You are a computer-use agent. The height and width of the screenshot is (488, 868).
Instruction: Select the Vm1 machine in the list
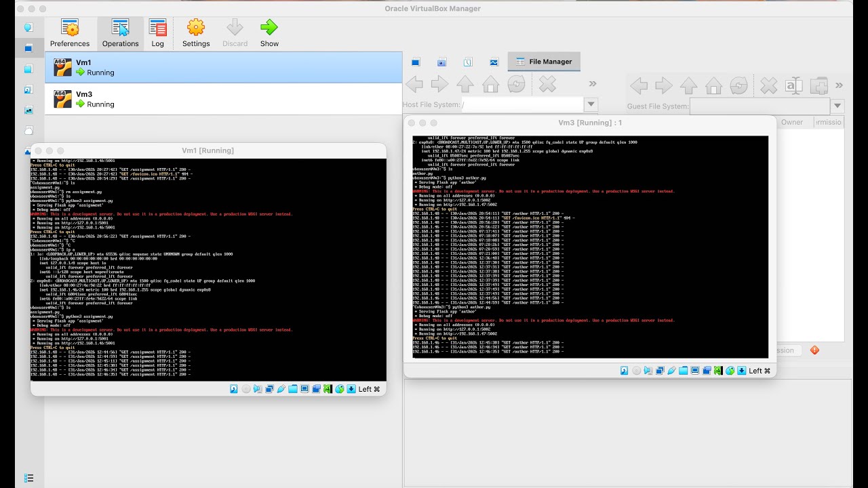coord(224,67)
